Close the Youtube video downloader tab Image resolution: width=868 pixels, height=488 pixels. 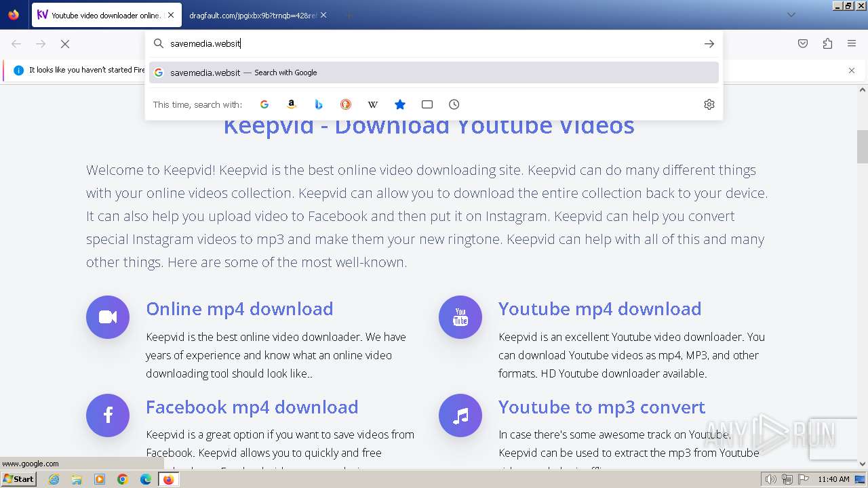tap(170, 15)
